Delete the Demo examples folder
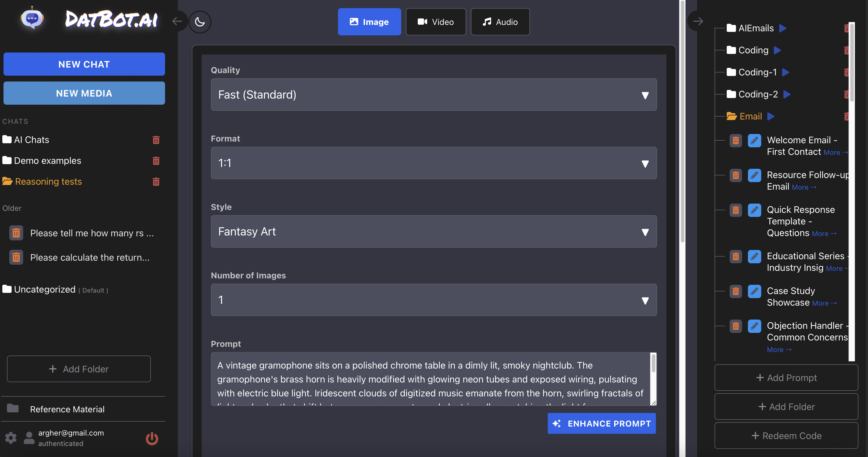Screen dimensions: 868x457 coord(156,161)
